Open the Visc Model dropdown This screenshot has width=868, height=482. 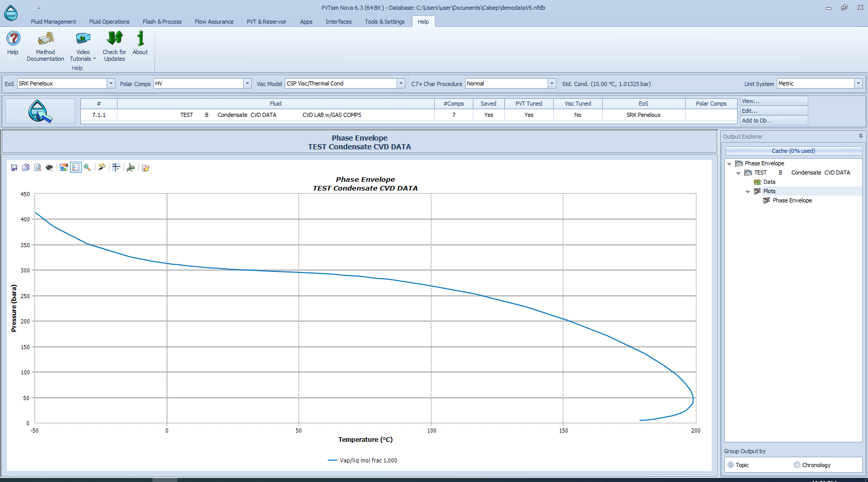point(401,83)
